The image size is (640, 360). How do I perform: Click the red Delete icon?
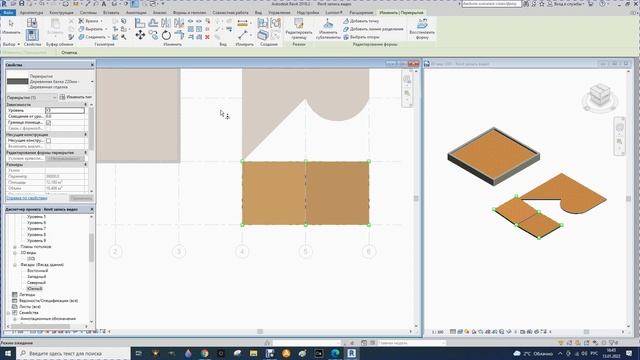tap(207, 37)
